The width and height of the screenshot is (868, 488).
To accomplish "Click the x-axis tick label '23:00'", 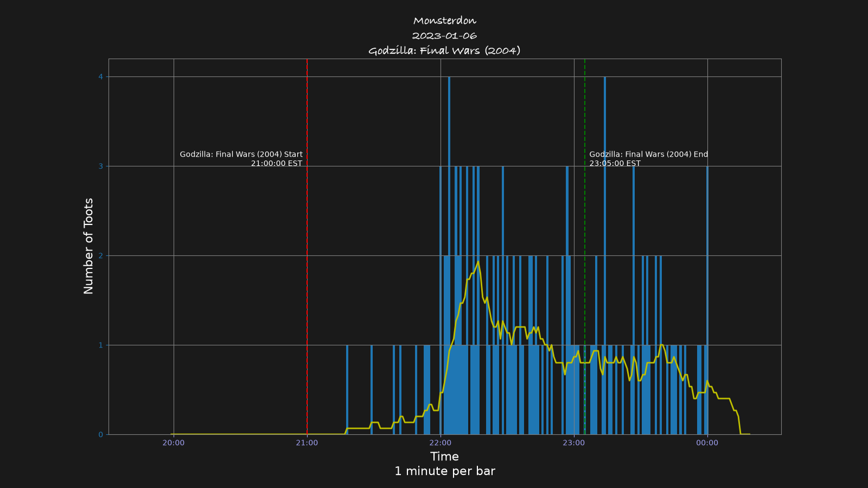I will click(574, 443).
